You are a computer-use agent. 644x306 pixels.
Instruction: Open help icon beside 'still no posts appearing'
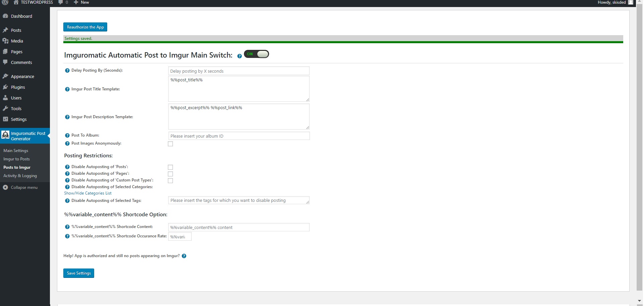pos(184,256)
